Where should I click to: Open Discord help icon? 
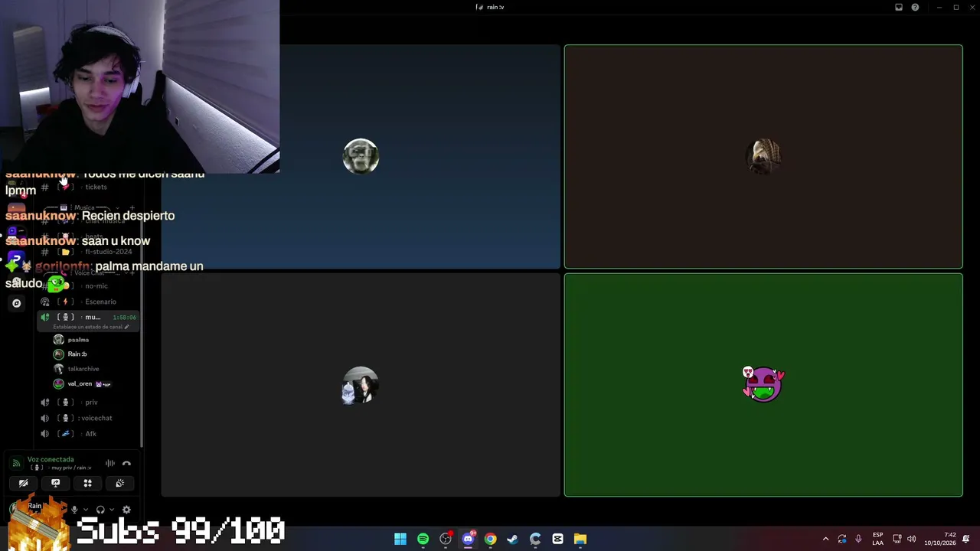click(x=915, y=8)
